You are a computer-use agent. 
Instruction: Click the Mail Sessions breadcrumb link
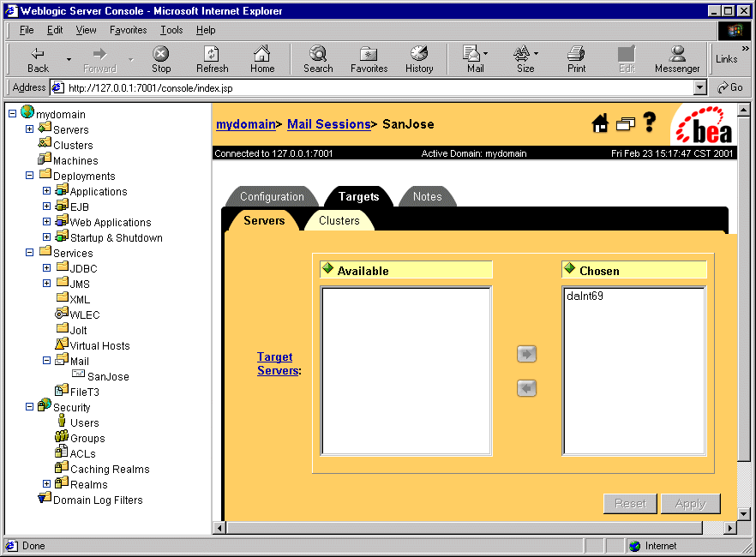[329, 124]
